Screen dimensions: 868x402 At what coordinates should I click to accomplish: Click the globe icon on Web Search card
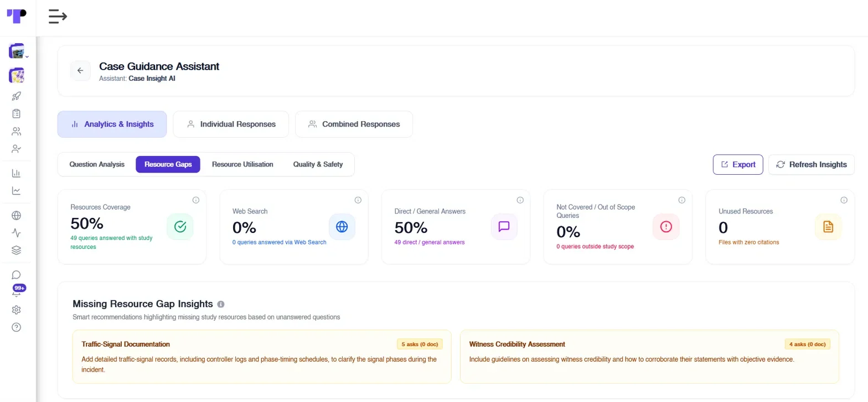tap(342, 227)
